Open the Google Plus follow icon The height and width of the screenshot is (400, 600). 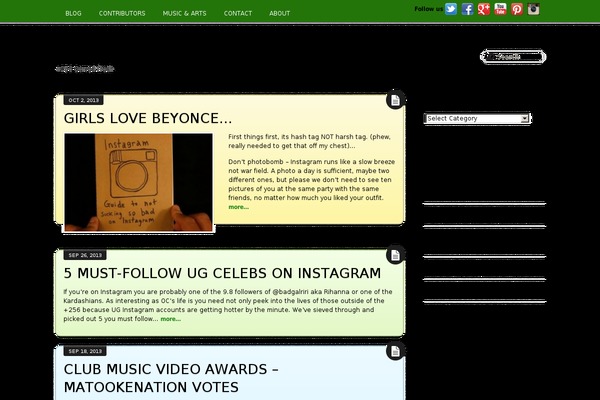tap(484, 9)
